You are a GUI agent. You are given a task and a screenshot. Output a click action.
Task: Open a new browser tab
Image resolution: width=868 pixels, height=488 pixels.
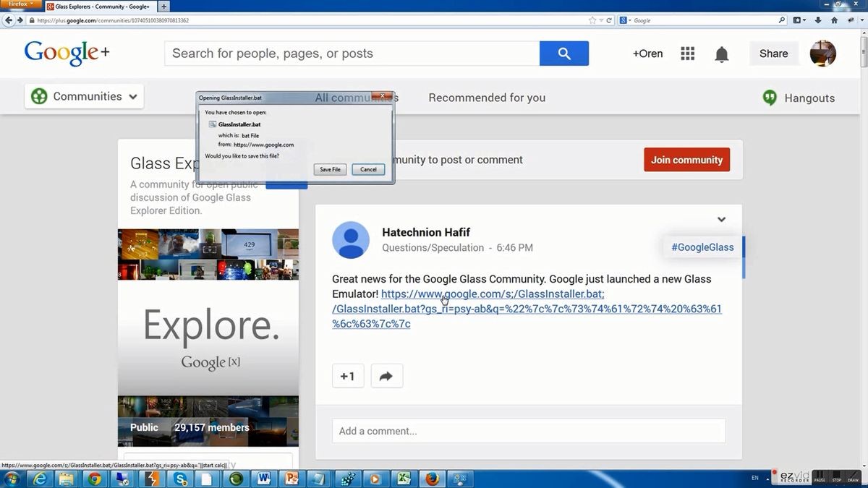(164, 7)
